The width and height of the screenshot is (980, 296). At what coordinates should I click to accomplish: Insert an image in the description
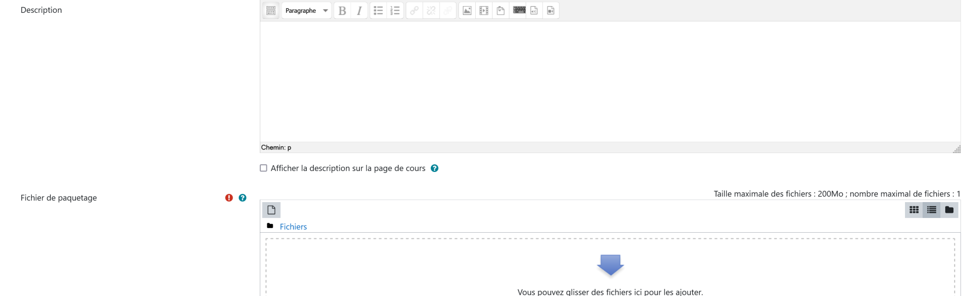click(467, 10)
